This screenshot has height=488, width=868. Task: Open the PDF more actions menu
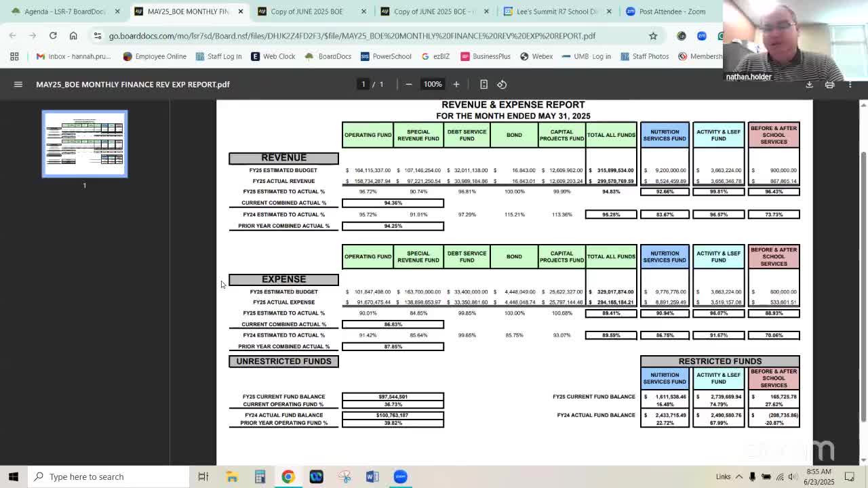click(850, 84)
